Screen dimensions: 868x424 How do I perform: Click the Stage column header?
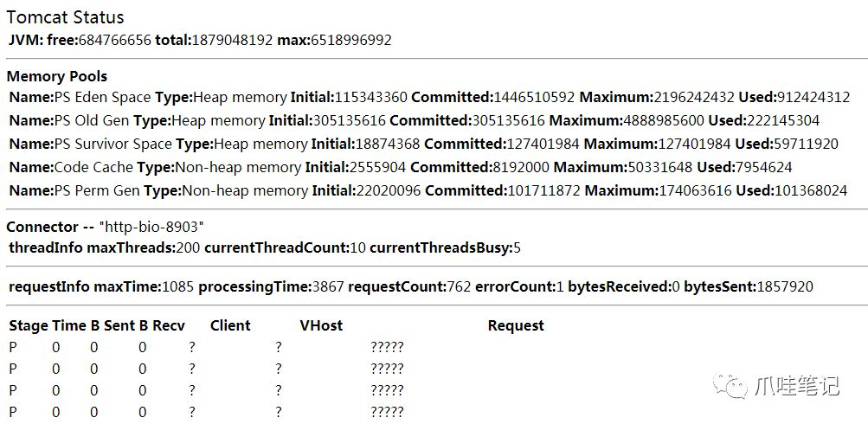coord(28,325)
